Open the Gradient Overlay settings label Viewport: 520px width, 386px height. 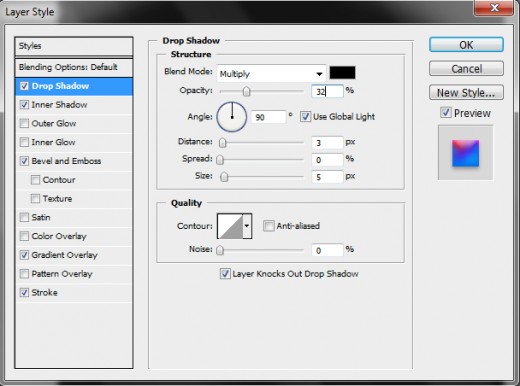pyautogui.click(x=64, y=255)
